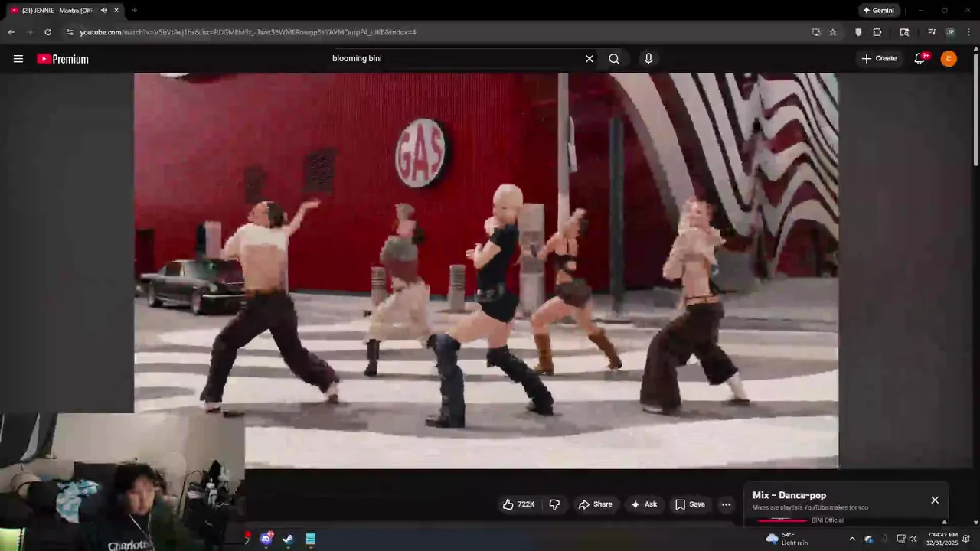Open Chrome three-dot menu
Screen dimensions: 980x551
(969, 32)
